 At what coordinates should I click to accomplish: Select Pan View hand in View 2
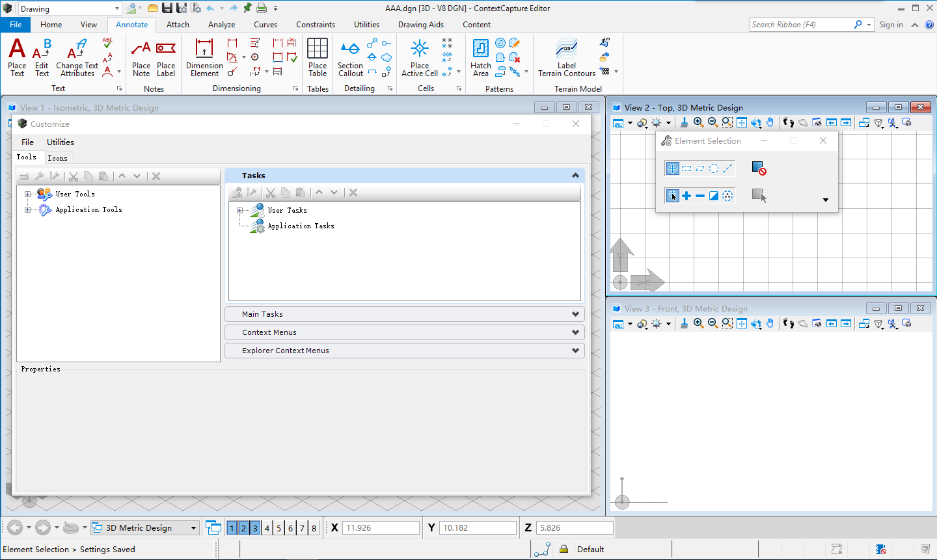(770, 122)
